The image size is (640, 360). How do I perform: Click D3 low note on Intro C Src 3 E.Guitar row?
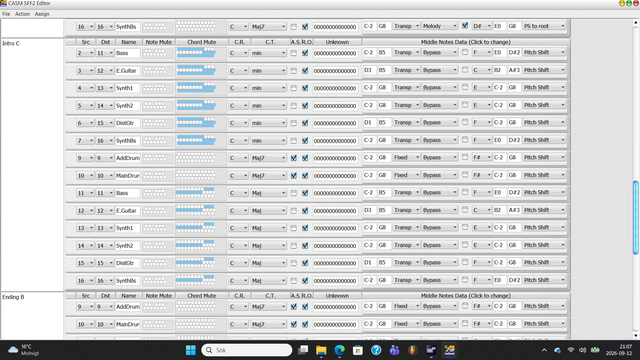pos(369,70)
